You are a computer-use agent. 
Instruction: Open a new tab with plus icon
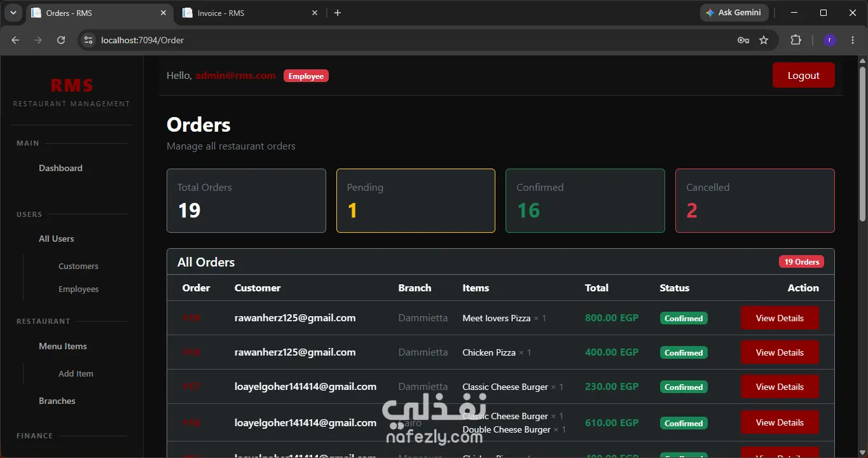(338, 13)
